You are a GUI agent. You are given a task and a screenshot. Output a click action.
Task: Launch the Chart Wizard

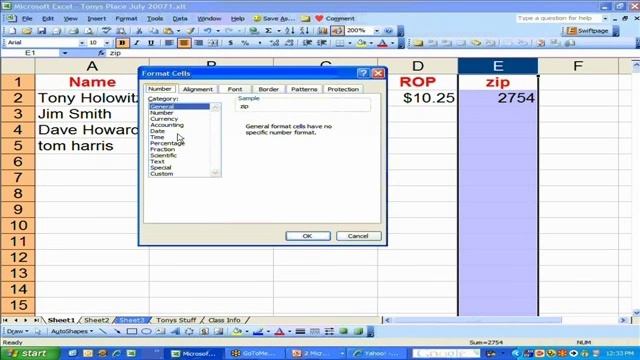click(322, 31)
